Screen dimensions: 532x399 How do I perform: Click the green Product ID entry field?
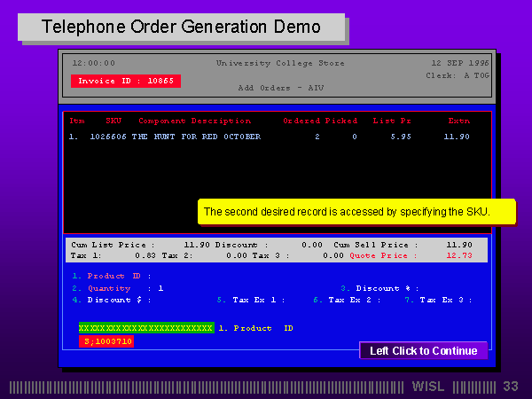[x=145, y=328]
